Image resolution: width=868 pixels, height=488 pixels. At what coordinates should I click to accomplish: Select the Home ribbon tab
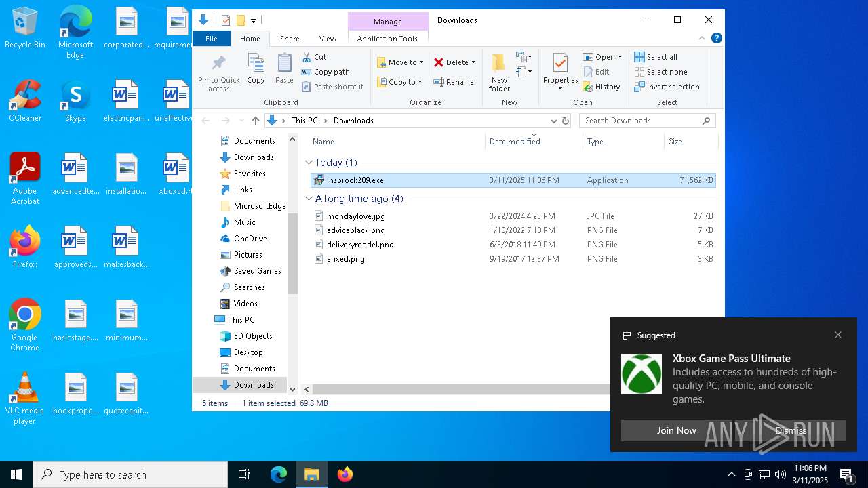250,39
